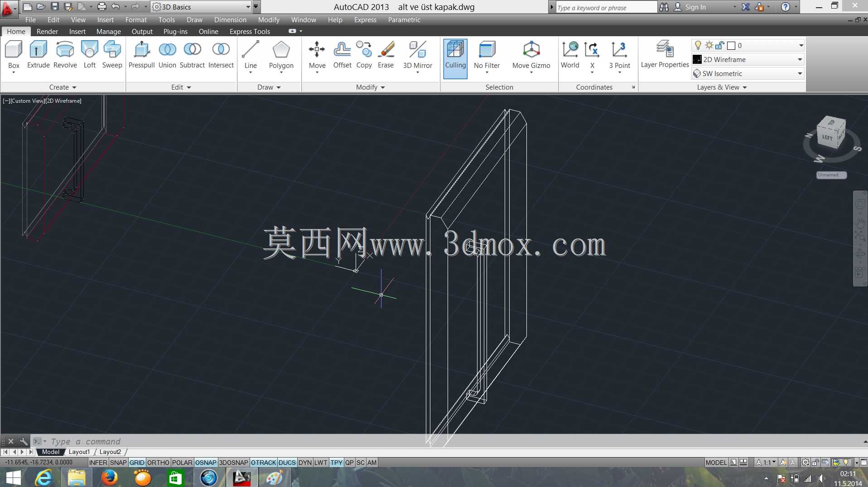This screenshot has width=868, height=487.
Task: Click the viewport label Custom View
Action: [x=27, y=101]
